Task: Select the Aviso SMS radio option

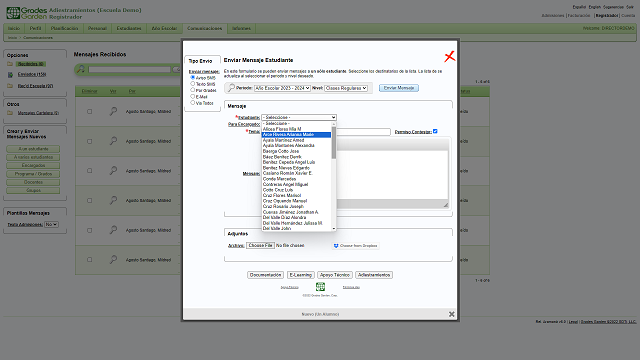Action: [193, 78]
